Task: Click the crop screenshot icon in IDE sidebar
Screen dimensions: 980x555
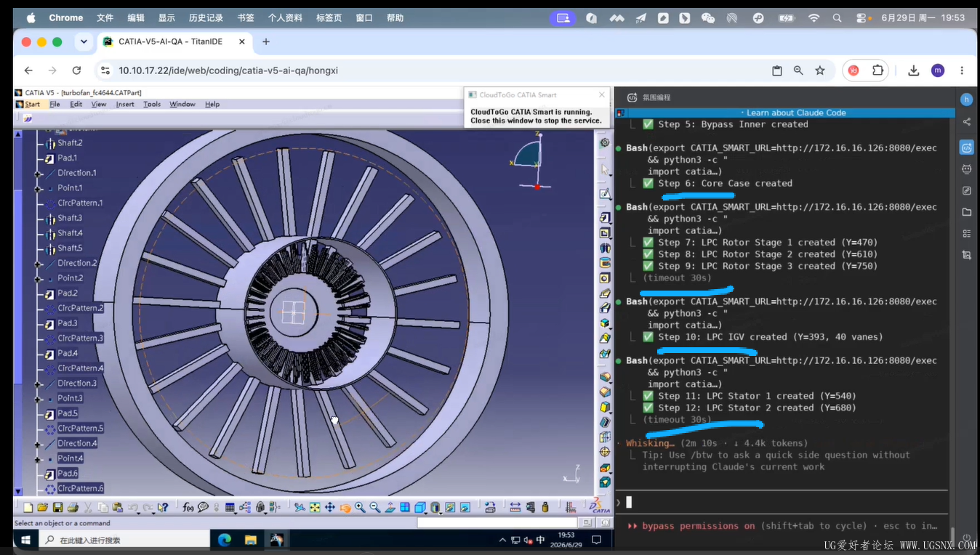Action: 966,255
